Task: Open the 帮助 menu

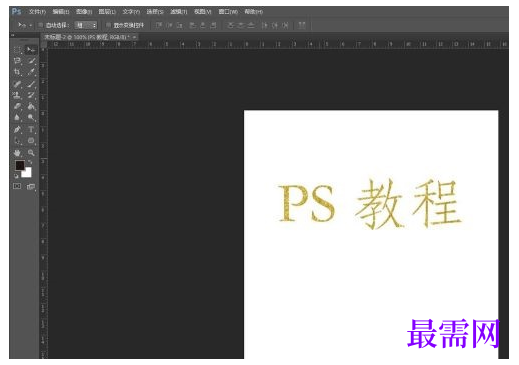Action: (x=254, y=12)
